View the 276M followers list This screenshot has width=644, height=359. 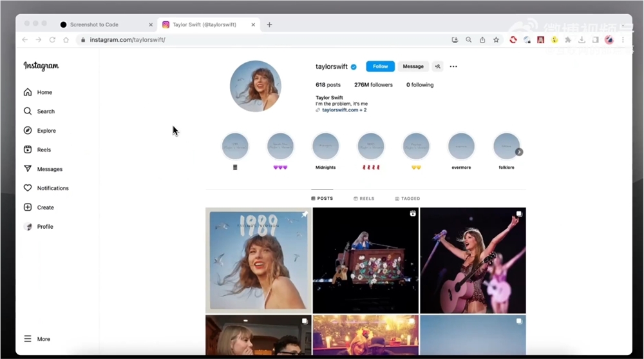(x=374, y=84)
